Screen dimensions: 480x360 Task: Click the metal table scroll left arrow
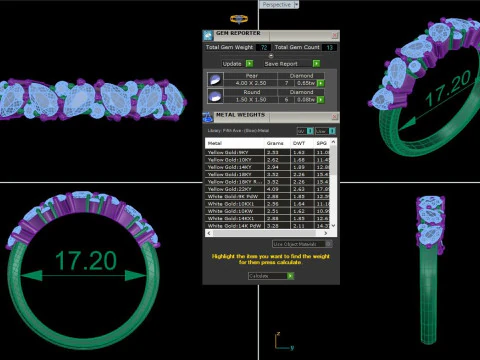tap(209, 233)
